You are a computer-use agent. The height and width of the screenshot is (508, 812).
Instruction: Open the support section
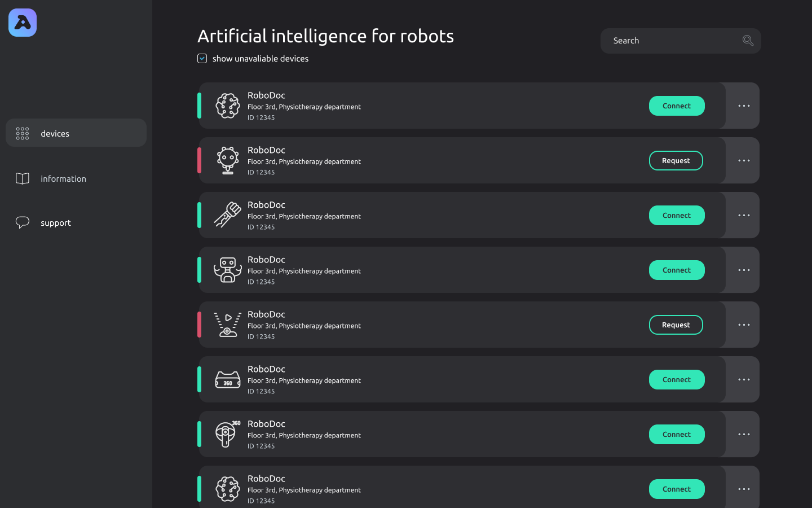click(55, 223)
